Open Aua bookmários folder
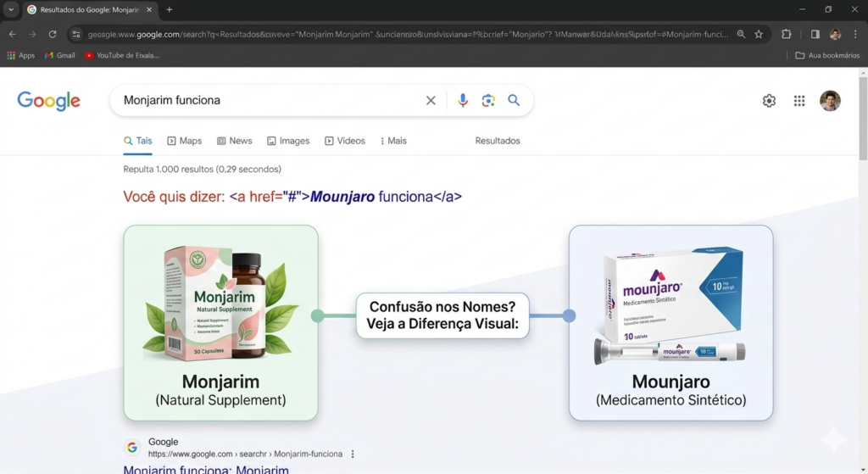The image size is (868, 474). coord(827,55)
